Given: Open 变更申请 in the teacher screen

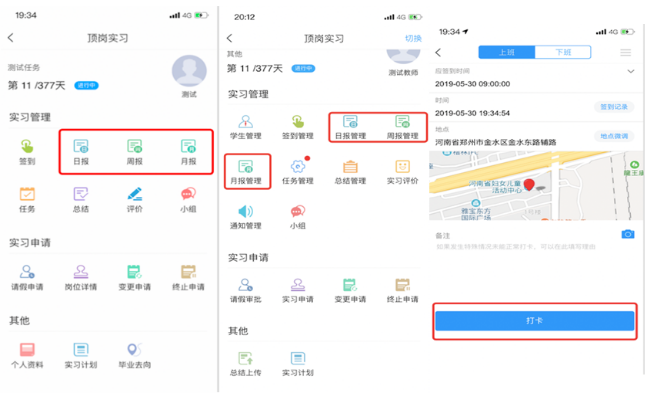Looking at the screenshot, I should 350,290.
